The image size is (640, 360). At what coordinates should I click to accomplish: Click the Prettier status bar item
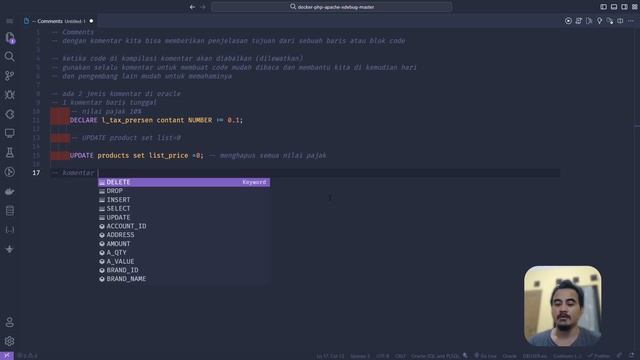[599, 356]
